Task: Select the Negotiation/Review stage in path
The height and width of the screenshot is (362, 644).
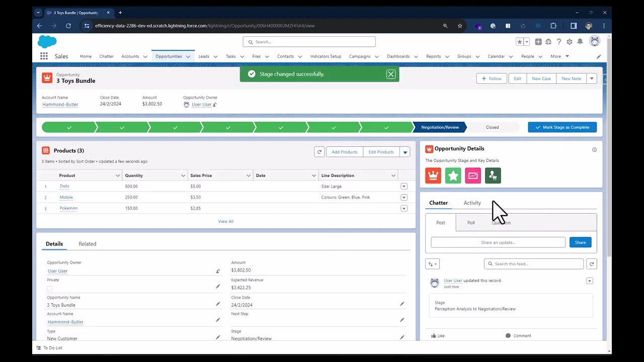Action: coord(440,127)
